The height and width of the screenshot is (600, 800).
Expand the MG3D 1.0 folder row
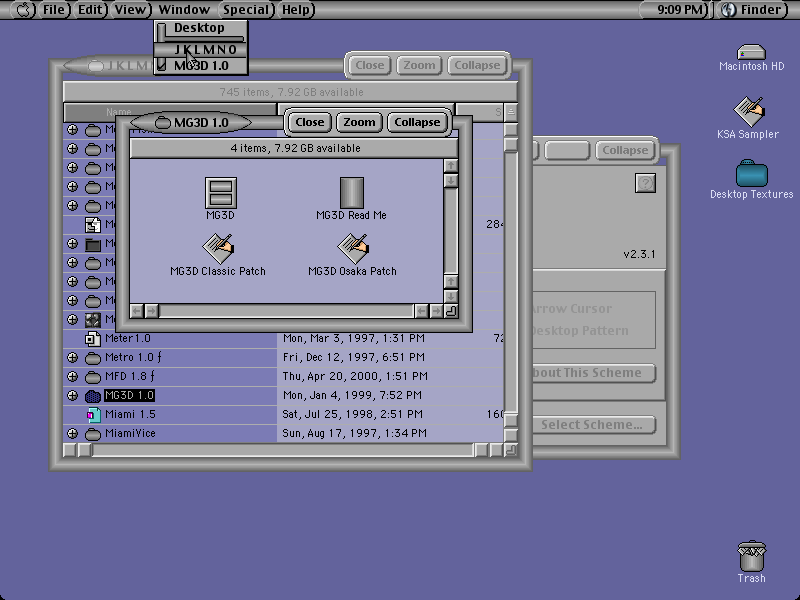pyautogui.click(x=72, y=395)
